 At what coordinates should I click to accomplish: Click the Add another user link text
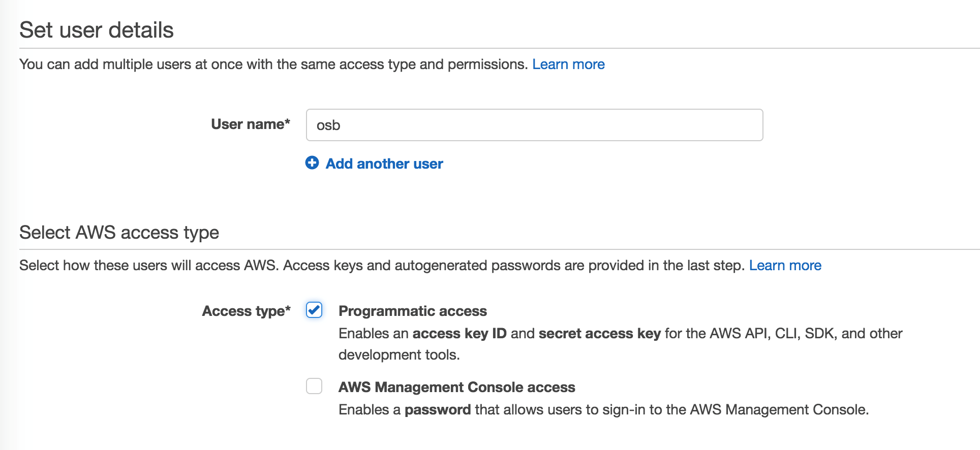point(384,164)
